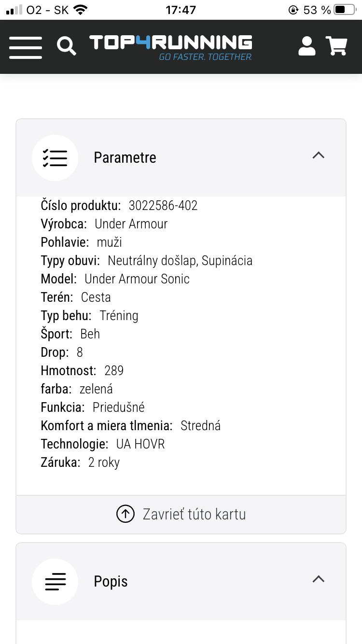Tap the up-arrow circle icon
Viewport: 362px width, 644px height.
(125, 514)
